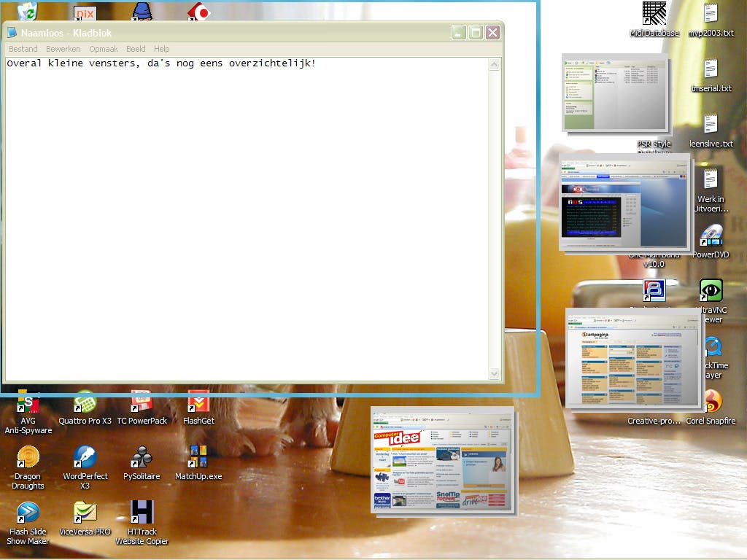Select the Werk in Uitvoering text file icon
Viewport: 747px width, 560px height.
click(x=711, y=190)
